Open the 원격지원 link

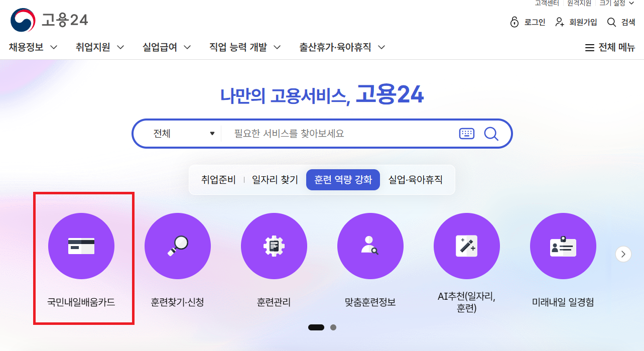click(x=579, y=3)
